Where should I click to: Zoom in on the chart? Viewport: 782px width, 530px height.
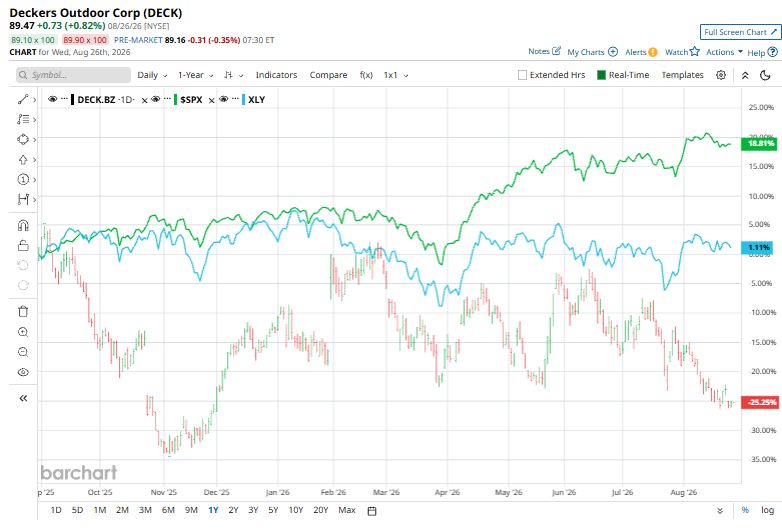pos(23,332)
